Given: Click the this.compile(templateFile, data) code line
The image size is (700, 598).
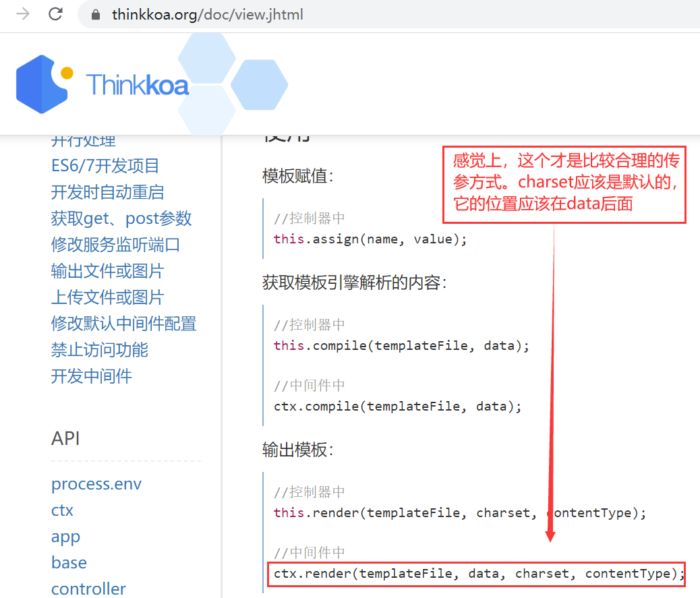Looking at the screenshot, I should [401, 346].
